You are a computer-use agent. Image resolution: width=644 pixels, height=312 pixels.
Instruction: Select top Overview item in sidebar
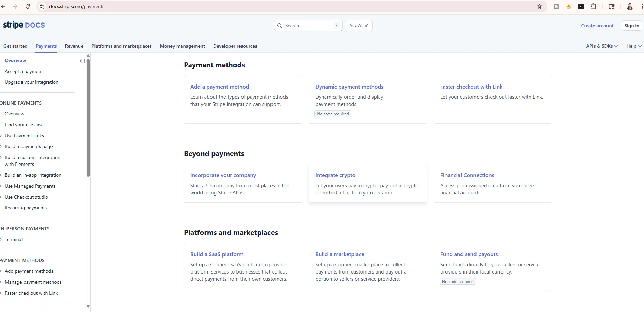click(15, 60)
